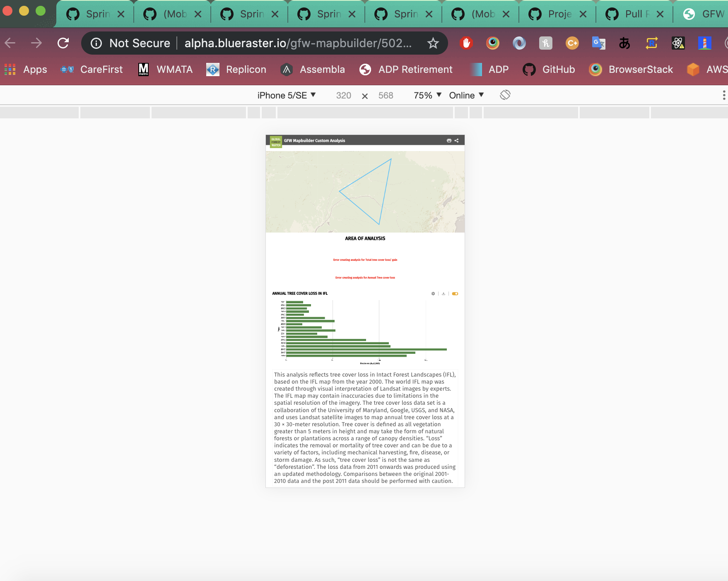This screenshot has width=728, height=581.
Task: Toggle the chart display switch on the IFL widget
Action: pyautogui.click(x=455, y=293)
